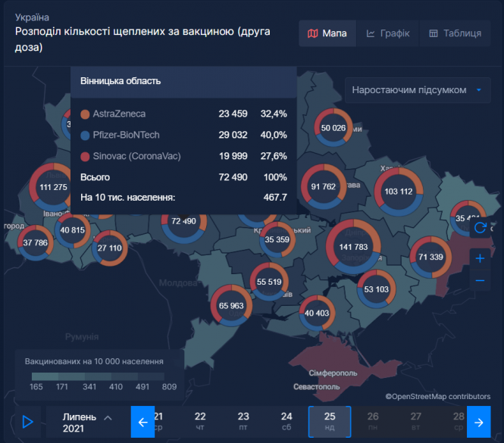504x443 pixels.
Task: Click the 103 112 donut marker
Action: [399, 192]
